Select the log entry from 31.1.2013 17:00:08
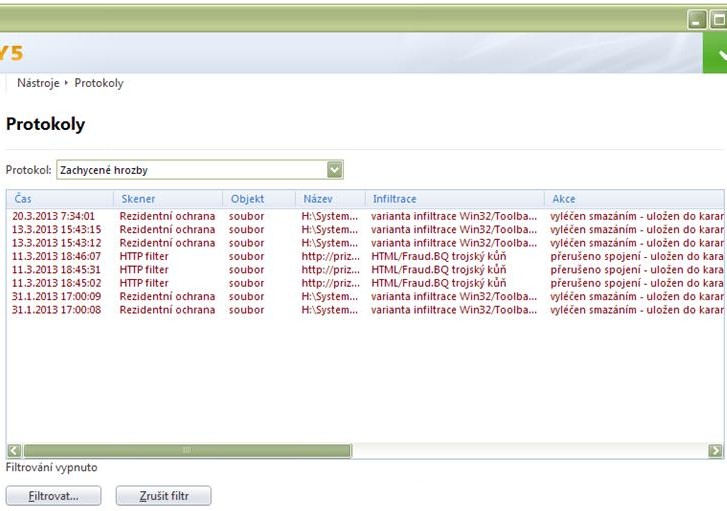The height and width of the screenshot is (511, 727). (x=56, y=310)
